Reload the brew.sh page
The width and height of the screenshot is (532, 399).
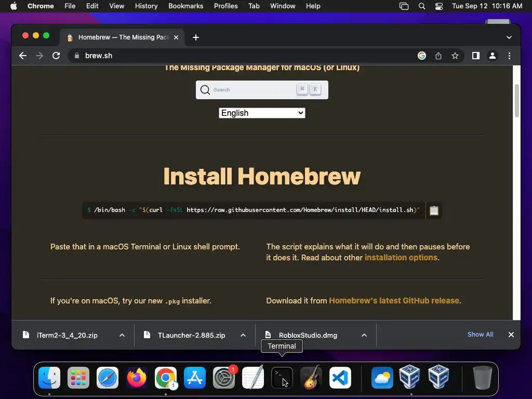pos(56,56)
